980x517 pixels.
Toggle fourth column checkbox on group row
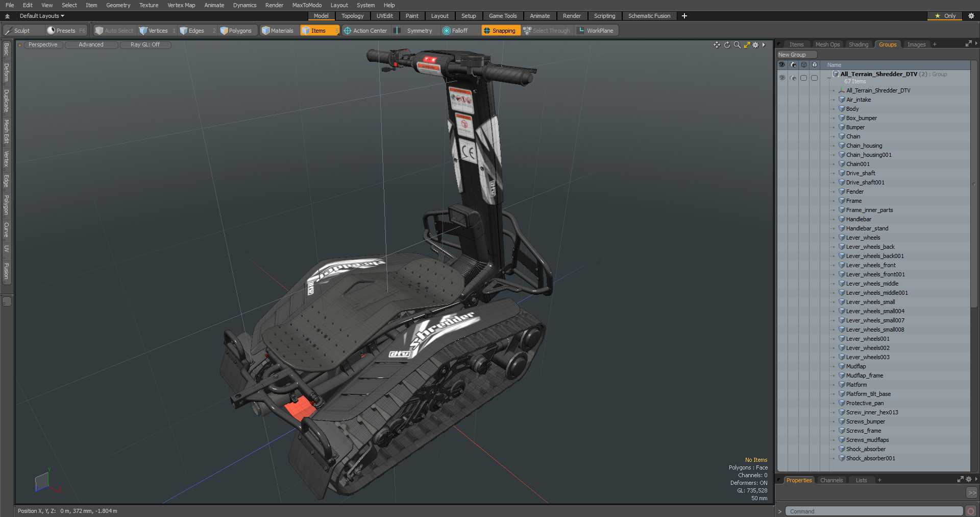point(814,78)
